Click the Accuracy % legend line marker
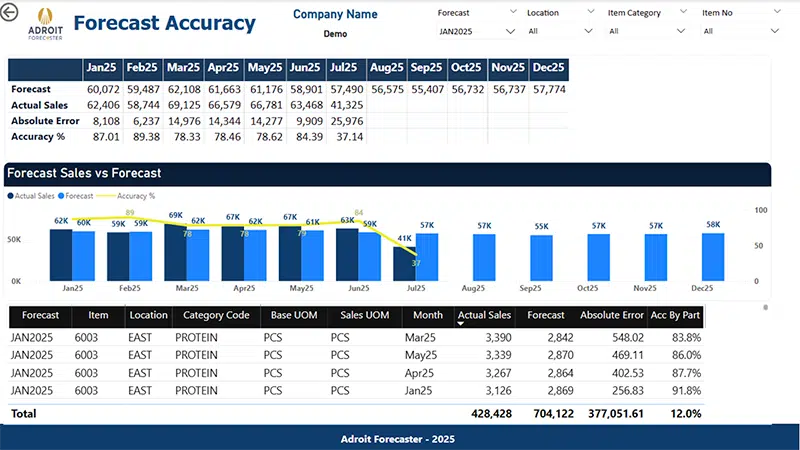This screenshot has width=800, height=450. pyautogui.click(x=103, y=196)
